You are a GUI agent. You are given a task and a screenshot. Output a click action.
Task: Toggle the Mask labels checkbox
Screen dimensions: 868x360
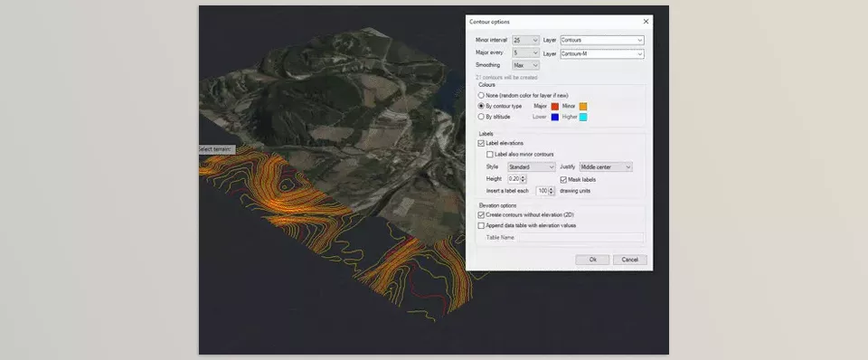click(x=563, y=179)
